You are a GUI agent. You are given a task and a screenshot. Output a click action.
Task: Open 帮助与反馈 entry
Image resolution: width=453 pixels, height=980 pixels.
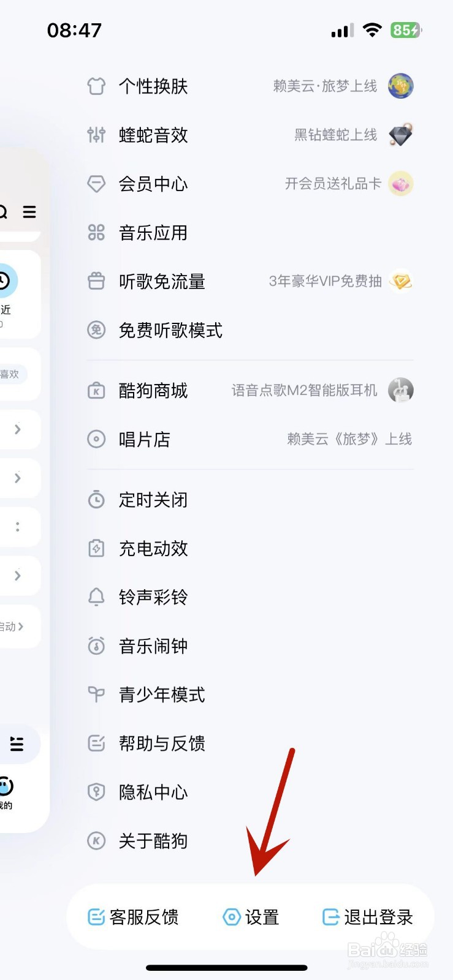pos(250,744)
